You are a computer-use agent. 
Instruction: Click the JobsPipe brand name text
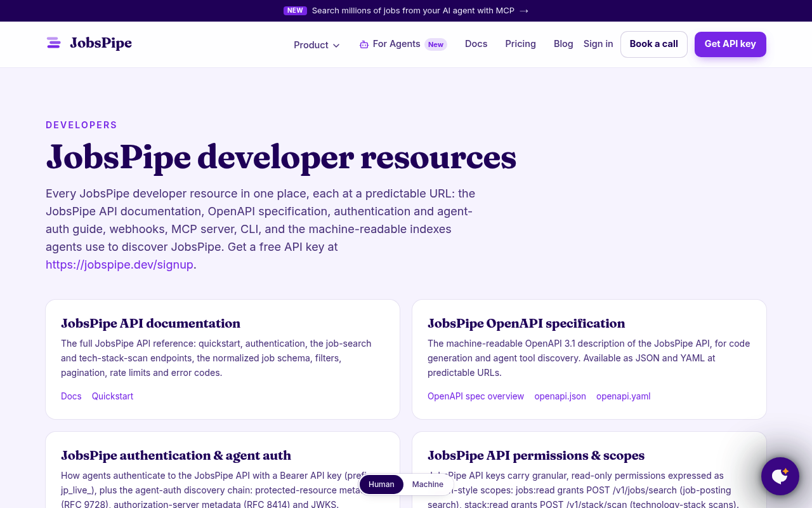click(101, 43)
